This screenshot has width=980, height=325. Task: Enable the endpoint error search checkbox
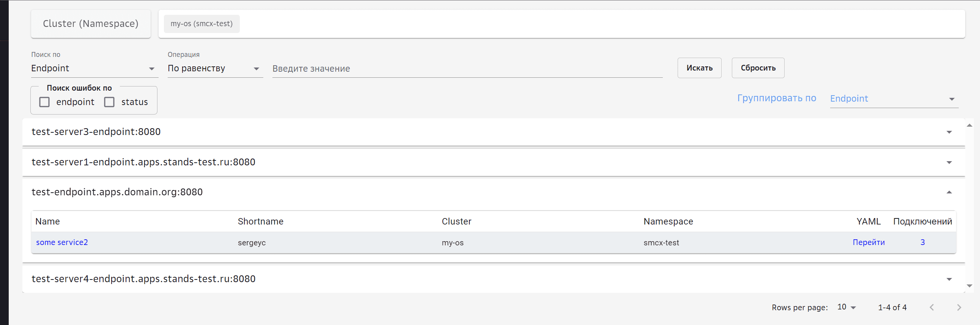[44, 102]
